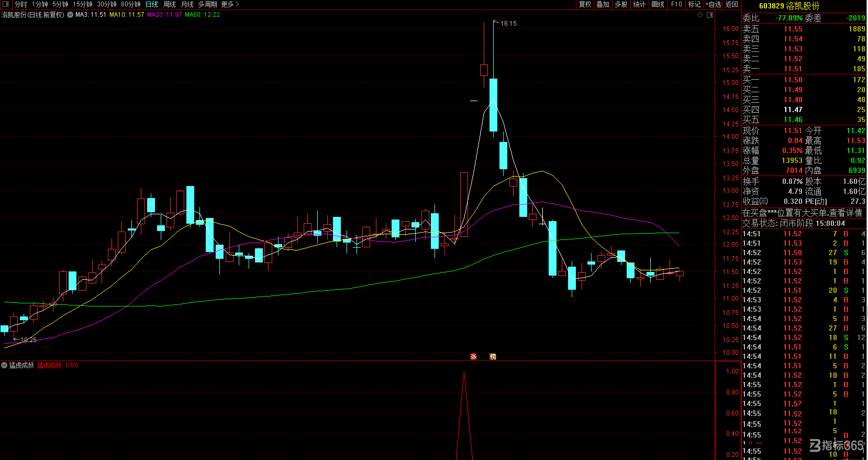The width and height of the screenshot is (868, 460).
Task: Click the 涨 marker icon under the chart
Action: pyautogui.click(x=473, y=356)
